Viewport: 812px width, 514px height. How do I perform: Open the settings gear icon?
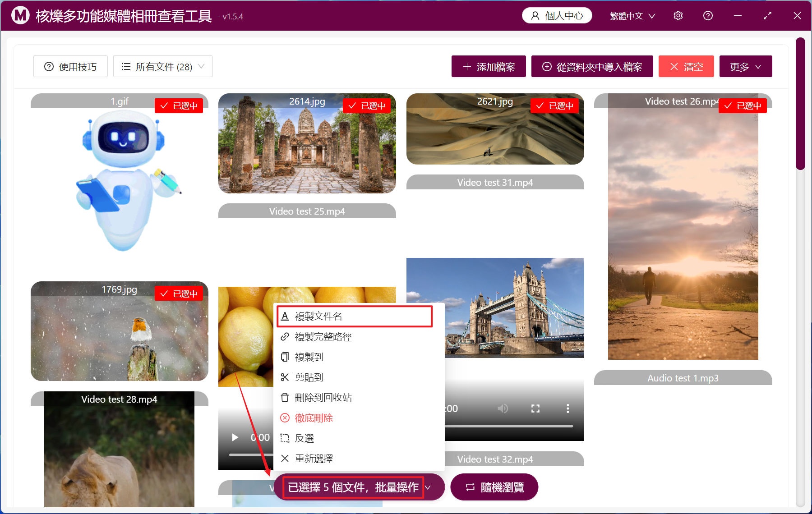(678, 16)
